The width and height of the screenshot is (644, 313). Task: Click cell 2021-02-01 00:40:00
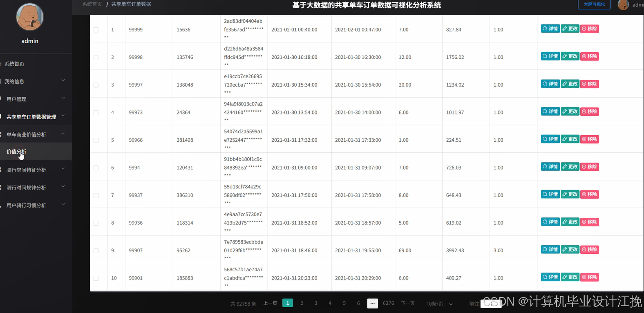click(294, 30)
